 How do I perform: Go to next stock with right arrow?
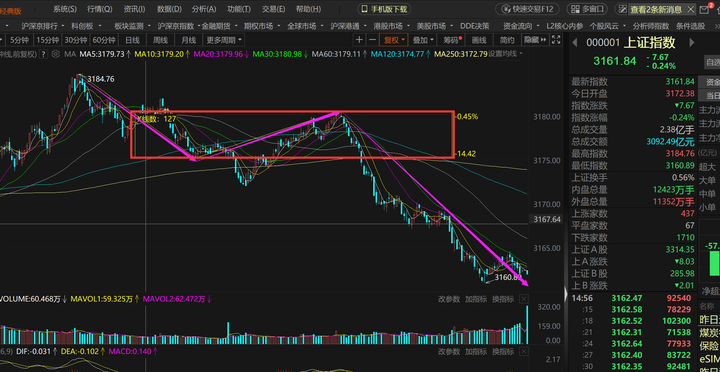692,43
